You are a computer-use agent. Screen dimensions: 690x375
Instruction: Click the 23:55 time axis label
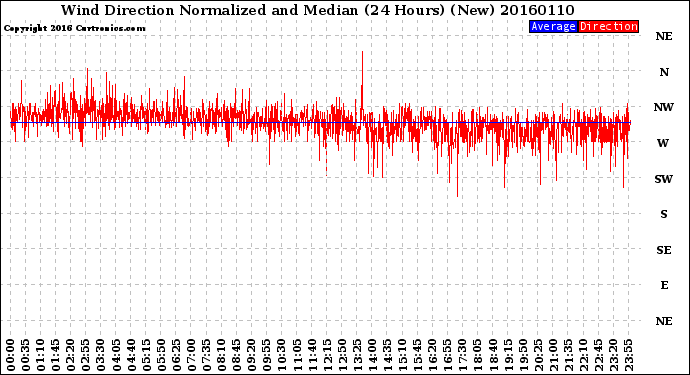[x=628, y=355]
